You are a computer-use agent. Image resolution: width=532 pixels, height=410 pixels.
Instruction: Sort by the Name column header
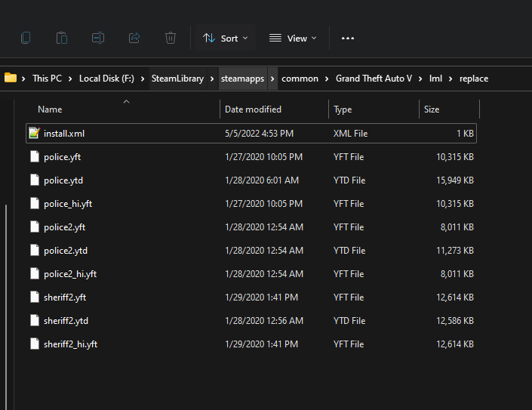point(50,109)
